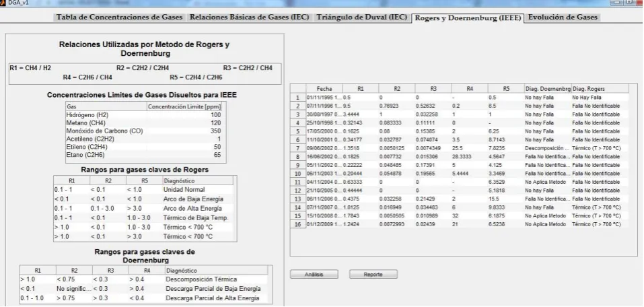Click No Hay Falla Rogers cell in row 1
This screenshot has width=644, height=307.
click(600, 98)
